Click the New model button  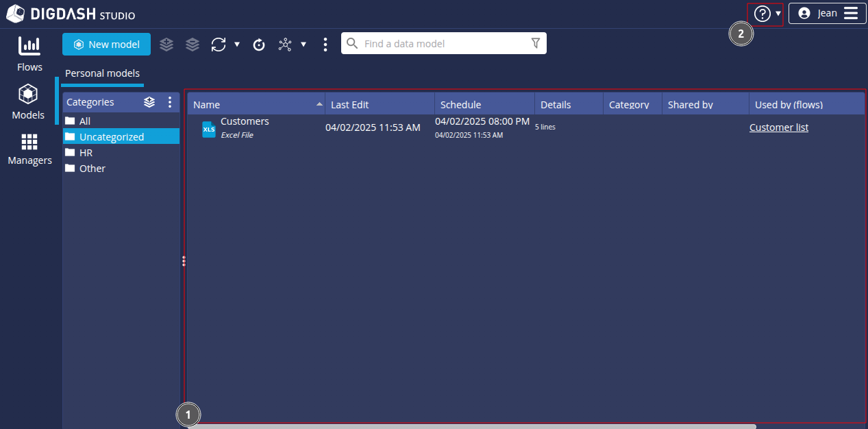click(106, 45)
